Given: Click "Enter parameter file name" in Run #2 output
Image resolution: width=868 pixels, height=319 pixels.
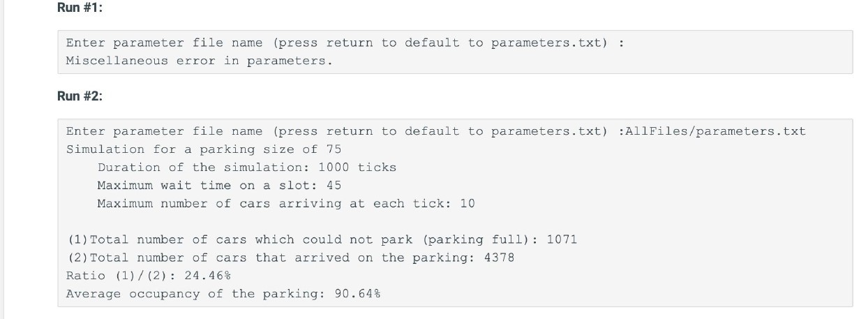Looking at the screenshot, I should point(165,131).
